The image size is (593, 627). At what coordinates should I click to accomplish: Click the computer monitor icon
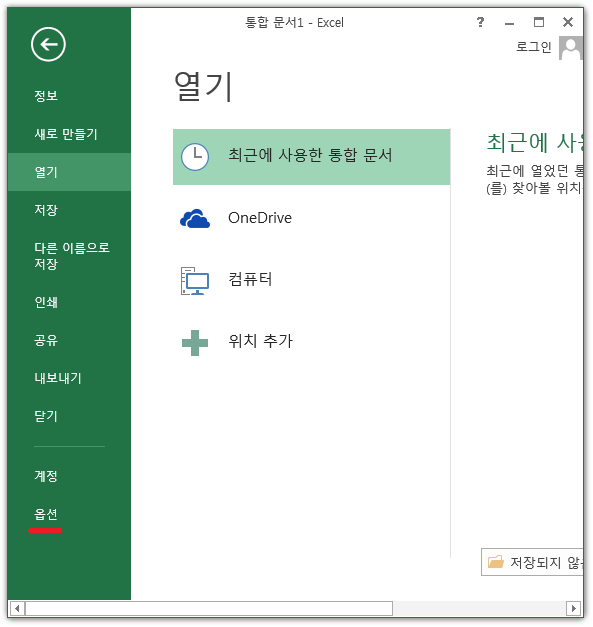point(195,281)
